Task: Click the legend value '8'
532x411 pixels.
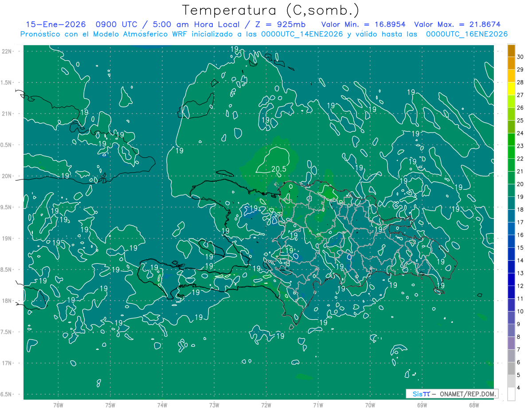Action: click(x=519, y=337)
